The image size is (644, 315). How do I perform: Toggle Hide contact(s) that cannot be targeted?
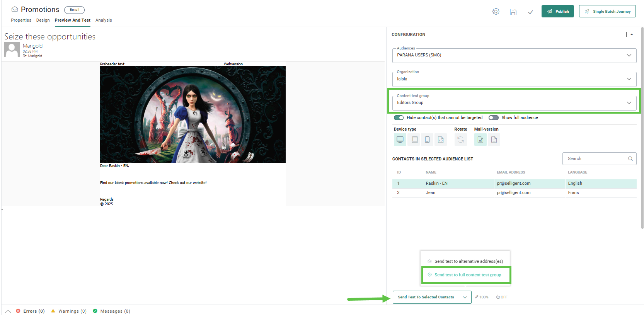click(x=399, y=118)
